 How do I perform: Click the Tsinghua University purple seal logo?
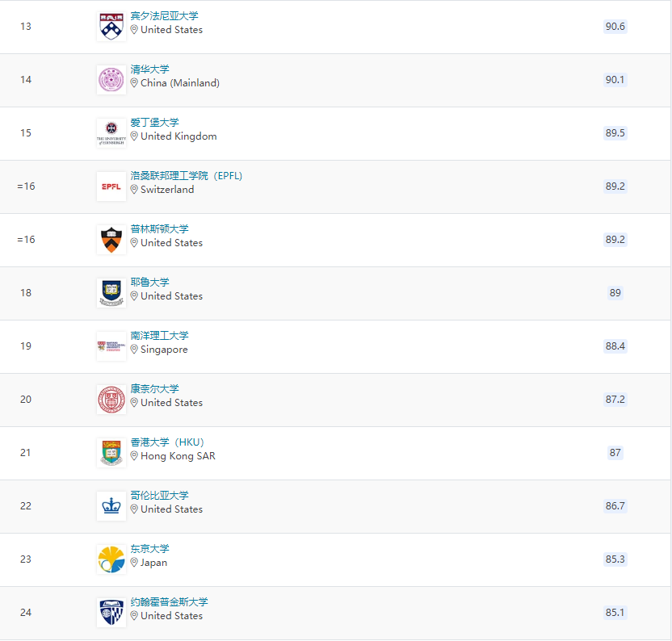tap(111, 80)
